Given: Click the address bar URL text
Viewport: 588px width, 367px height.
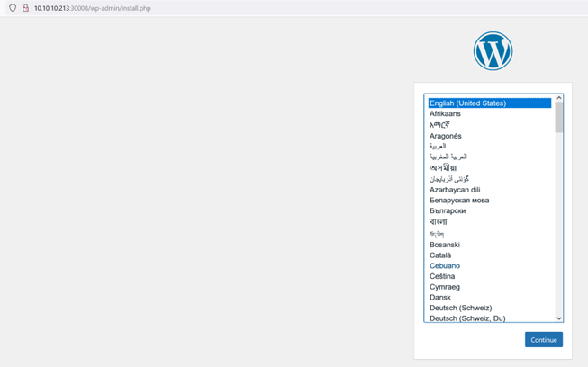Looking at the screenshot, I should (x=92, y=8).
